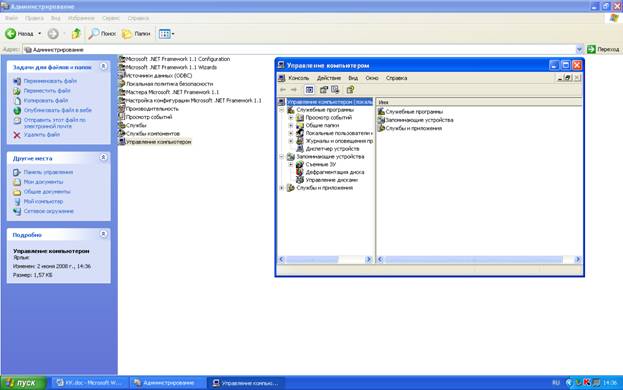Collapse the Служебные программы tree node
The image size is (623, 390).
pyautogui.click(x=282, y=110)
